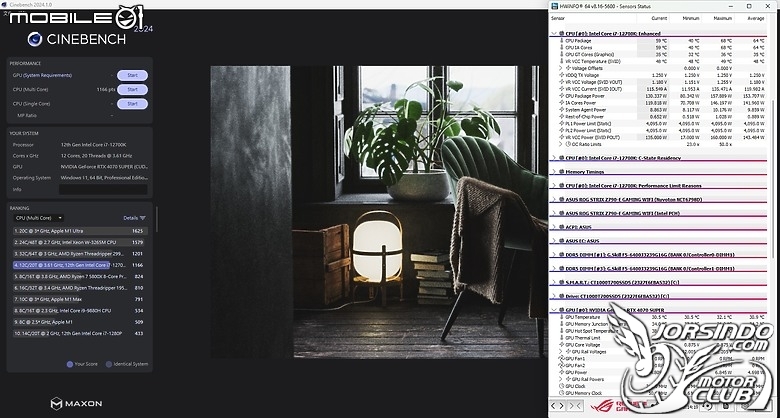Viewport: 780px width, 418px height.
Task: Select ranking row 6, Ryzen Threadripper 195...
Action: tap(79, 288)
